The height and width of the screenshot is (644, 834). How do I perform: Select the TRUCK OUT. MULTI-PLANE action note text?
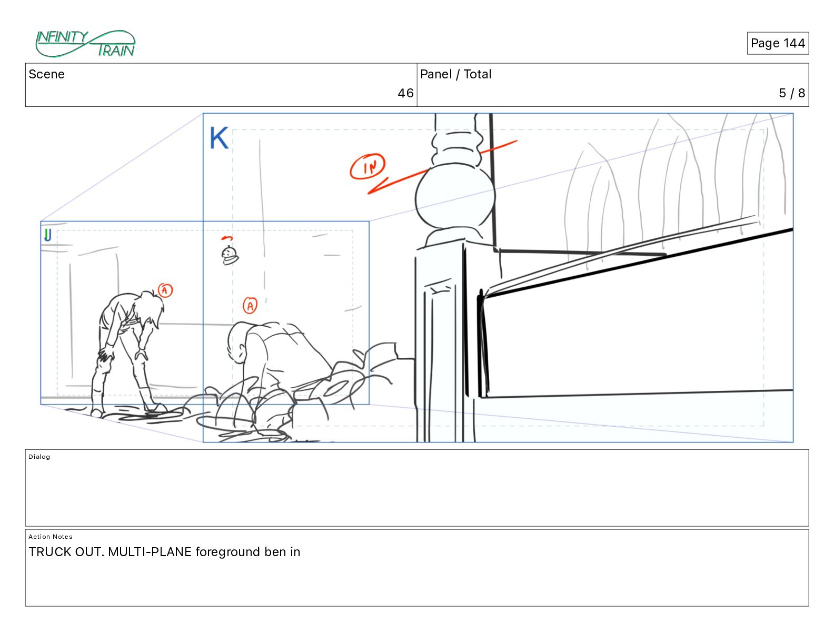pos(164,552)
